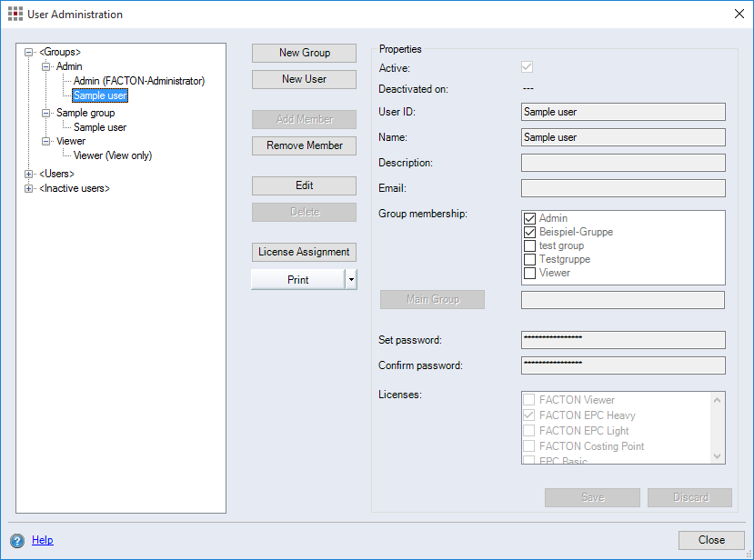754x560 pixels.
Task: Toggle the Admin group membership checkbox
Action: 529,218
